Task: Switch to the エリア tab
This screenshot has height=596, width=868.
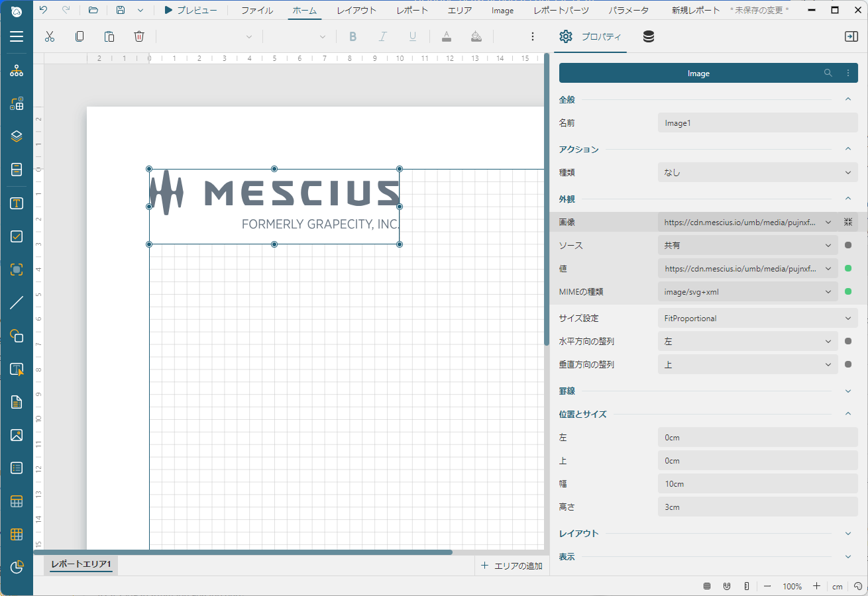Action: pos(460,10)
